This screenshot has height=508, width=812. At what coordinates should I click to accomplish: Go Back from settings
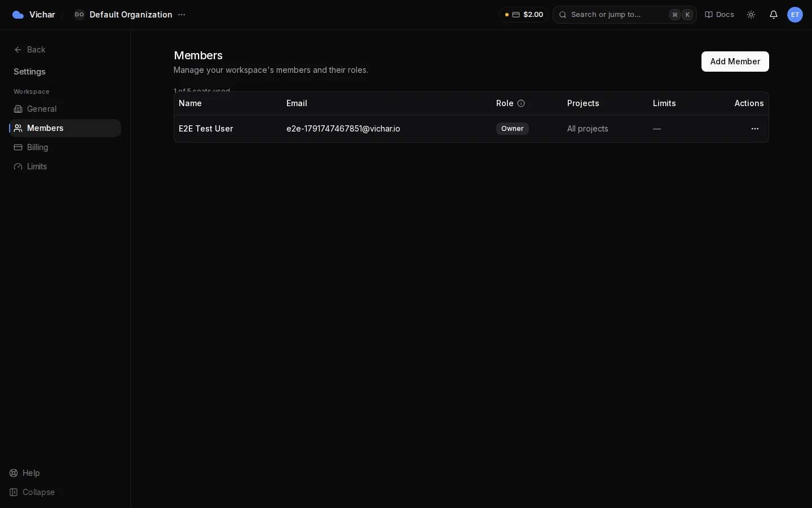coord(30,50)
